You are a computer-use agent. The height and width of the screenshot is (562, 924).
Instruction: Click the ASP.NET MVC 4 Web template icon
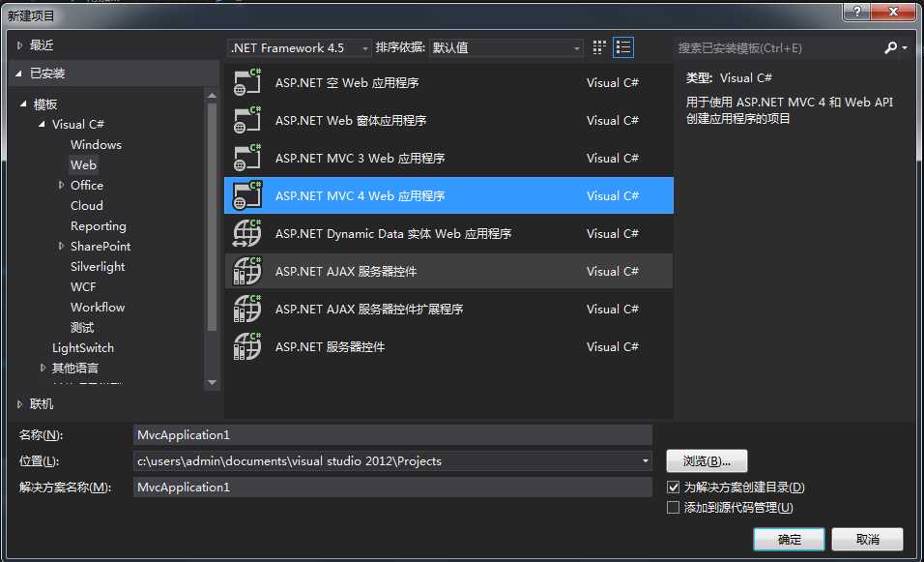tap(246, 195)
